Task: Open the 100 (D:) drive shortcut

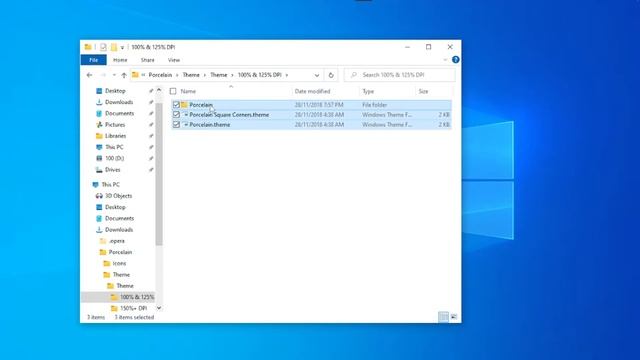Action: click(114, 158)
